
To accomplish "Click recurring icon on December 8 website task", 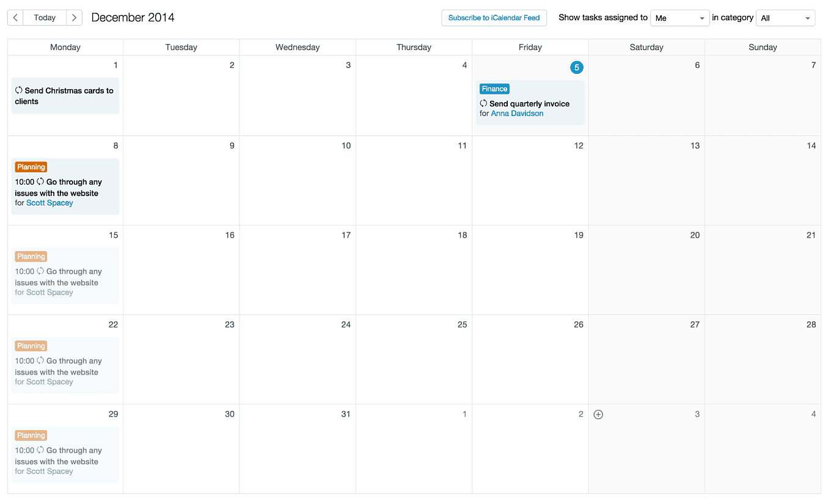I will pos(40,182).
